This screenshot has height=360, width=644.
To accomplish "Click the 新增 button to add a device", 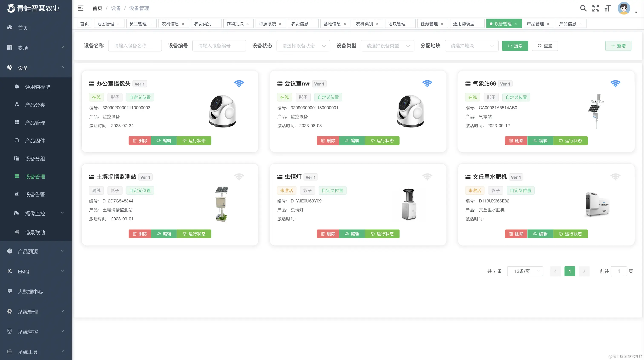I will 618,46.
